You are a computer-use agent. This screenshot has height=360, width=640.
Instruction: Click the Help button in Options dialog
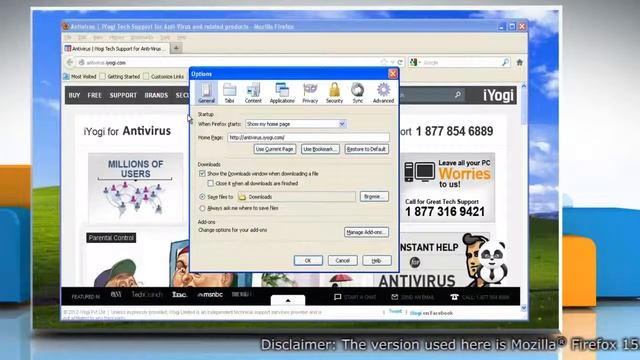pos(377,260)
